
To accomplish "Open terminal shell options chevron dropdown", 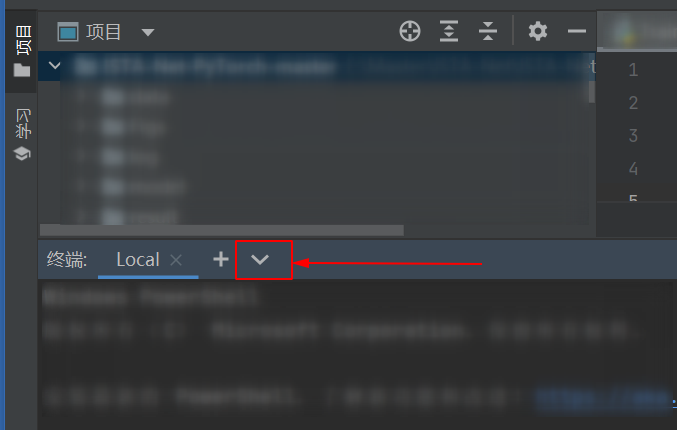I will pos(259,259).
